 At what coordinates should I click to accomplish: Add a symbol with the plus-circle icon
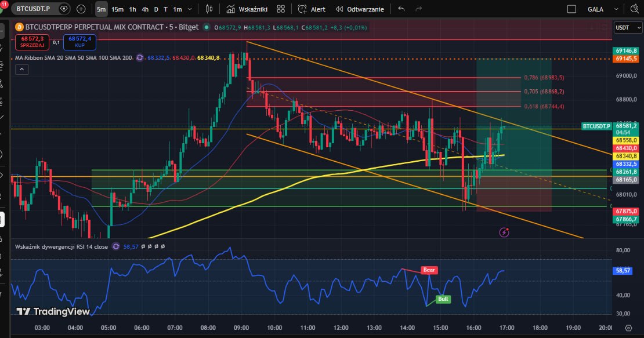pyautogui.click(x=81, y=9)
